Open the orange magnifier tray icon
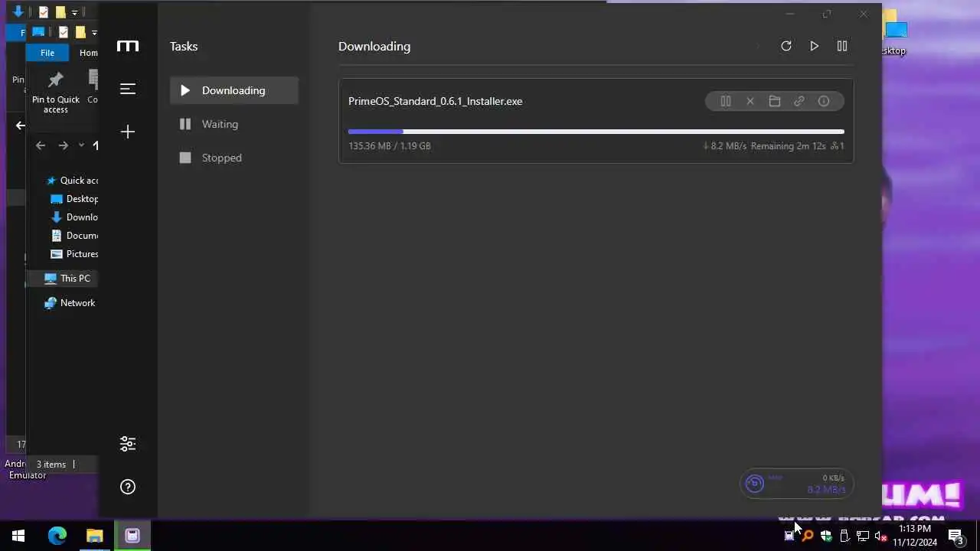This screenshot has width=980, height=551. pos(808,536)
